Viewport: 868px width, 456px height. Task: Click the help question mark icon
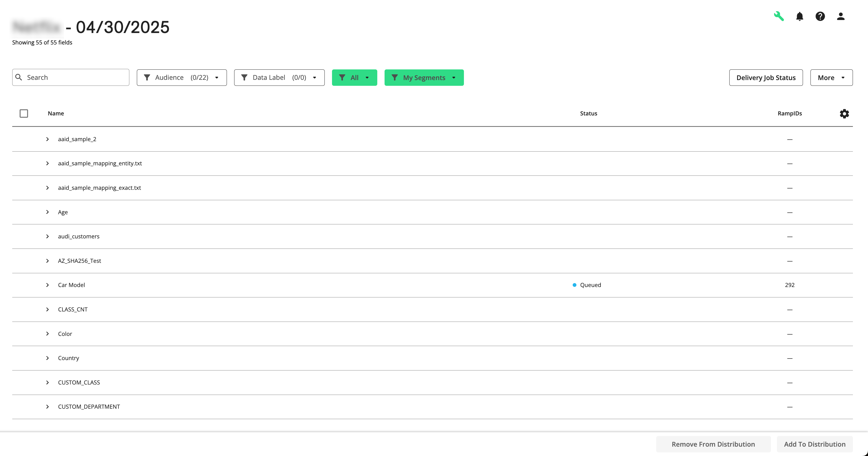tap(820, 16)
